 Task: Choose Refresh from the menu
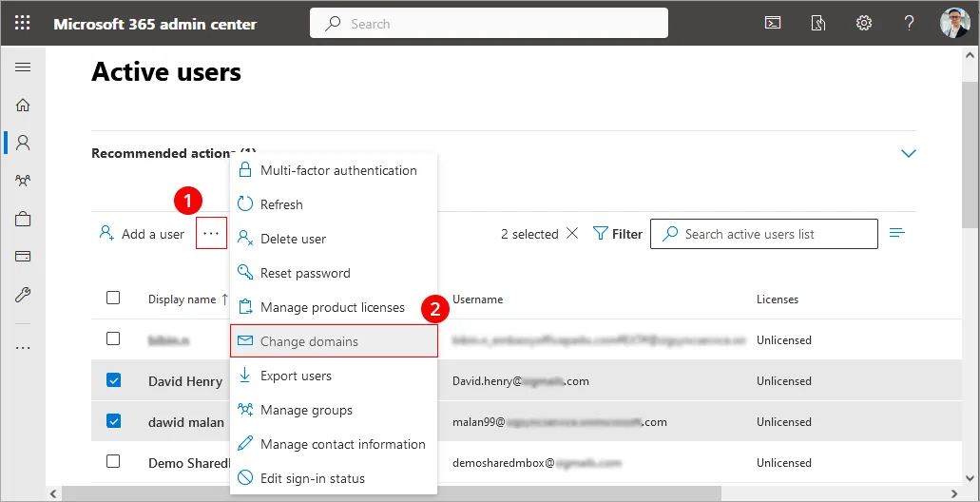[x=334, y=204]
